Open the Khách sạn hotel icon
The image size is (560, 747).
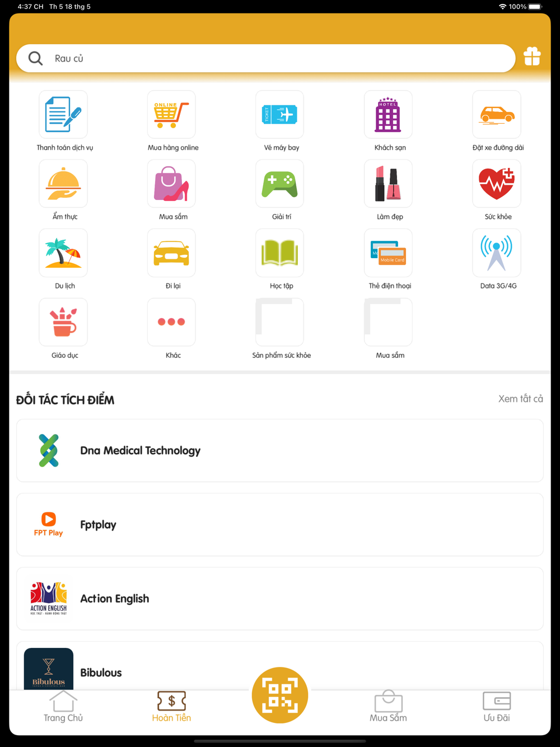click(x=388, y=114)
